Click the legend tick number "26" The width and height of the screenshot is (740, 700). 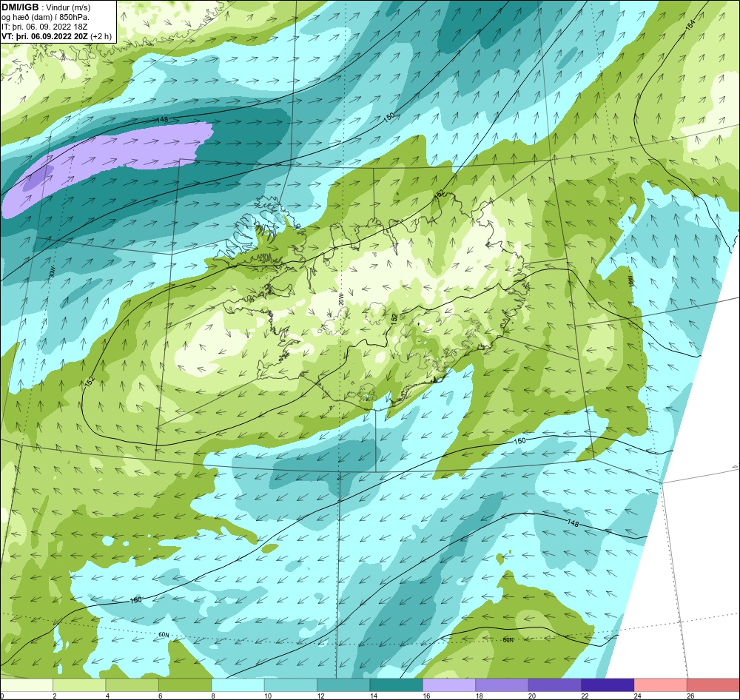pos(690,696)
